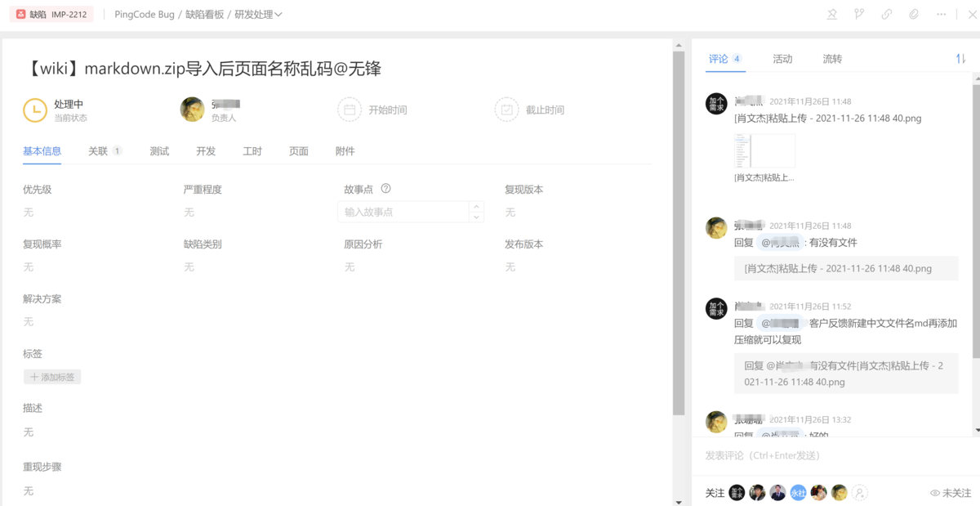Click the branch icon in the header
The width and height of the screenshot is (980, 506).
[x=859, y=15]
